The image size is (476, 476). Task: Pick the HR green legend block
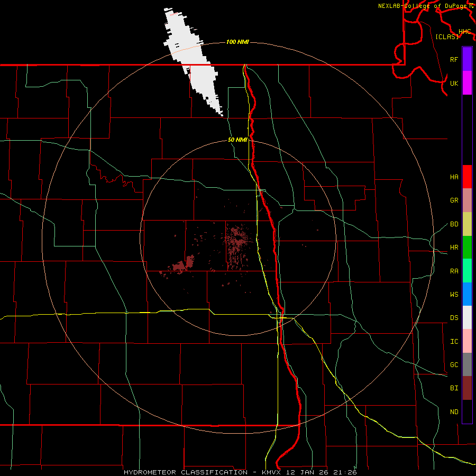[x=467, y=248]
